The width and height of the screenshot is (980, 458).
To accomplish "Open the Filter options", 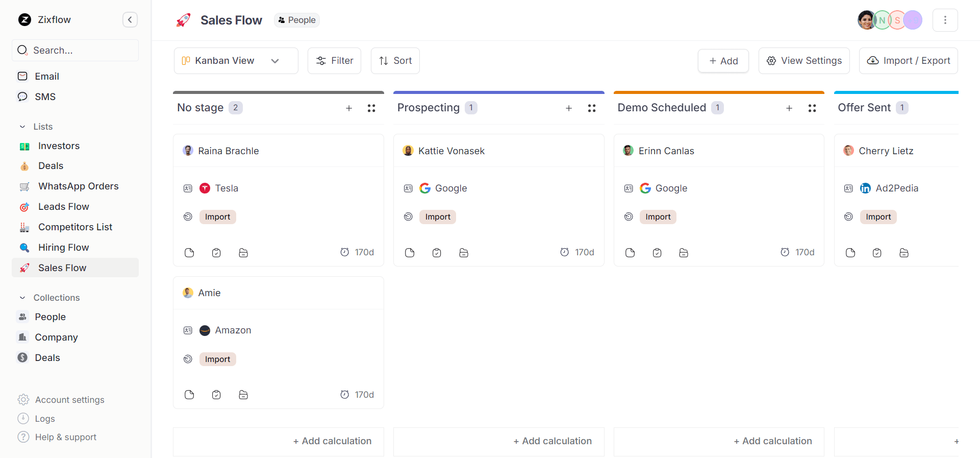I will coord(334,61).
